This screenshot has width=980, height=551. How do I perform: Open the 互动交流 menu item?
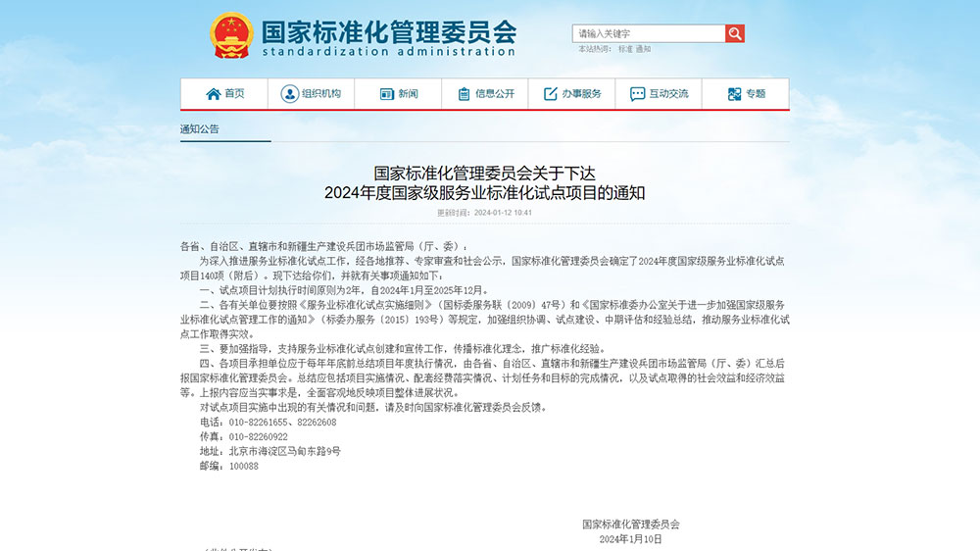[x=659, y=94]
